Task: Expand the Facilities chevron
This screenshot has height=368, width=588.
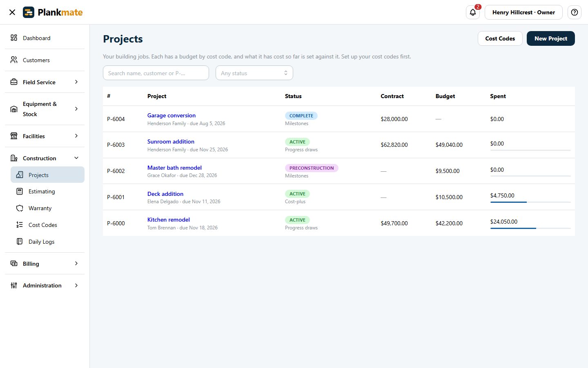Action: [x=76, y=136]
